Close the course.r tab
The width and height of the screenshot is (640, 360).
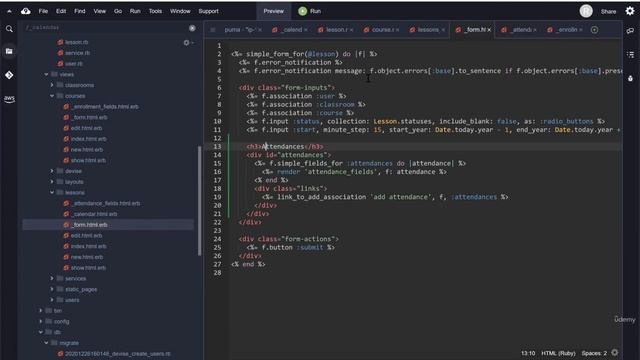tap(397, 30)
